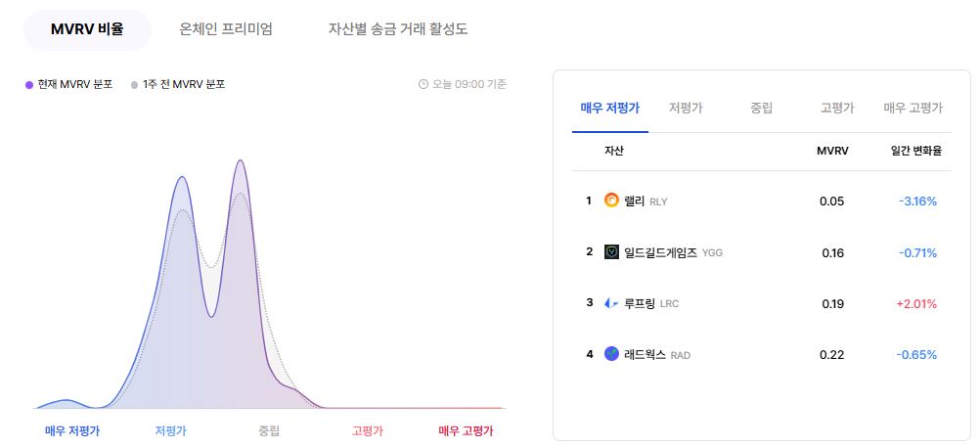Show the 매우 고평가 asset list tab
The image size is (980, 447).
click(913, 108)
